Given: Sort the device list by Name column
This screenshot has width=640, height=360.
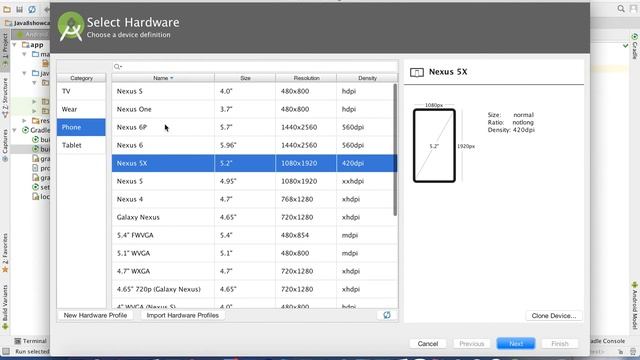Looking at the screenshot, I should click(x=163, y=78).
